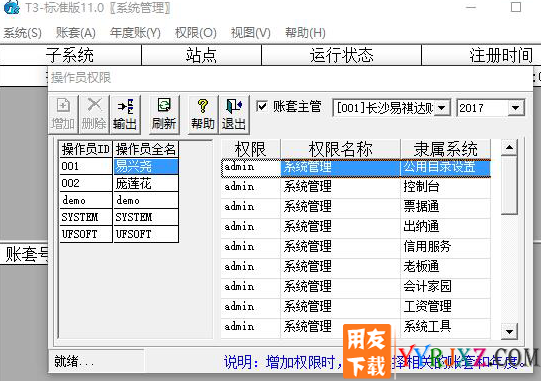Click the 权限名称 column header
The height and width of the screenshot is (381, 541).
coord(341,149)
